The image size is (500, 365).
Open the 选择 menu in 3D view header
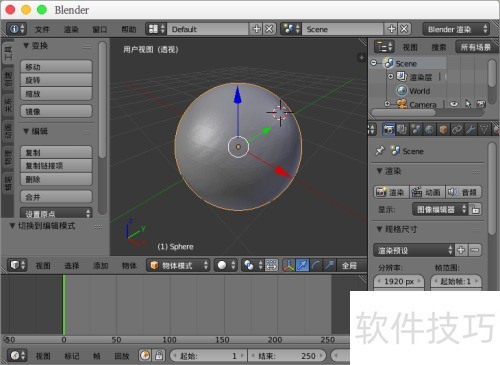click(x=71, y=266)
